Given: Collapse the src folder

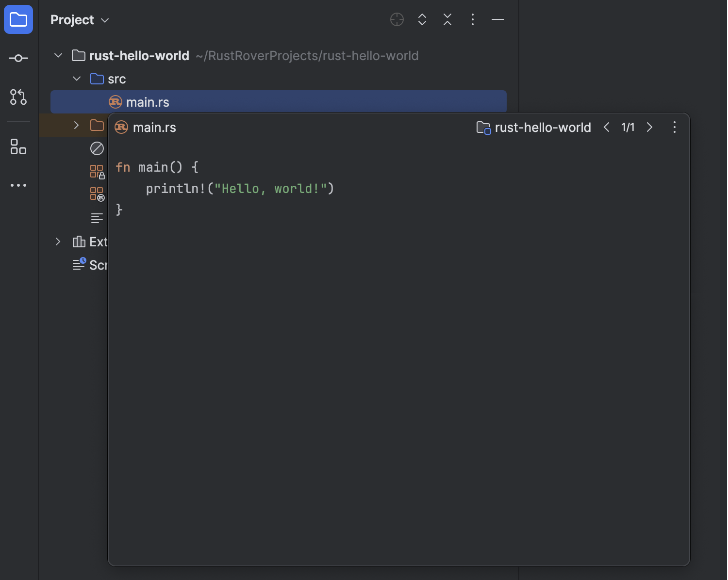Looking at the screenshot, I should pos(76,78).
